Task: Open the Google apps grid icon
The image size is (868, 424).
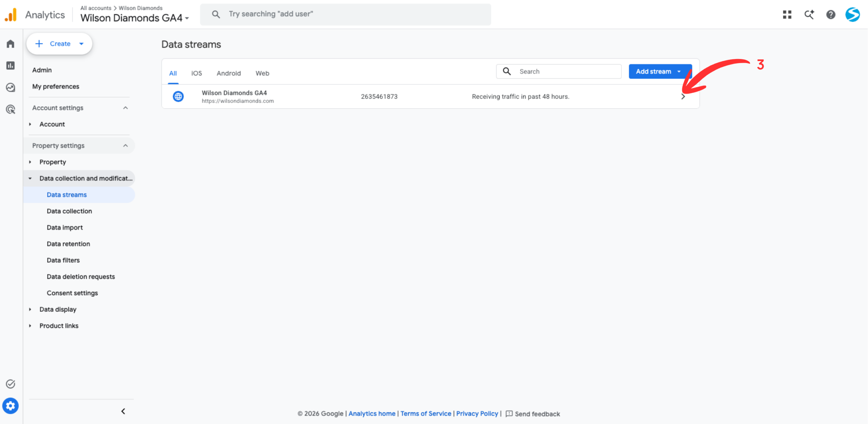Action: click(787, 15)
